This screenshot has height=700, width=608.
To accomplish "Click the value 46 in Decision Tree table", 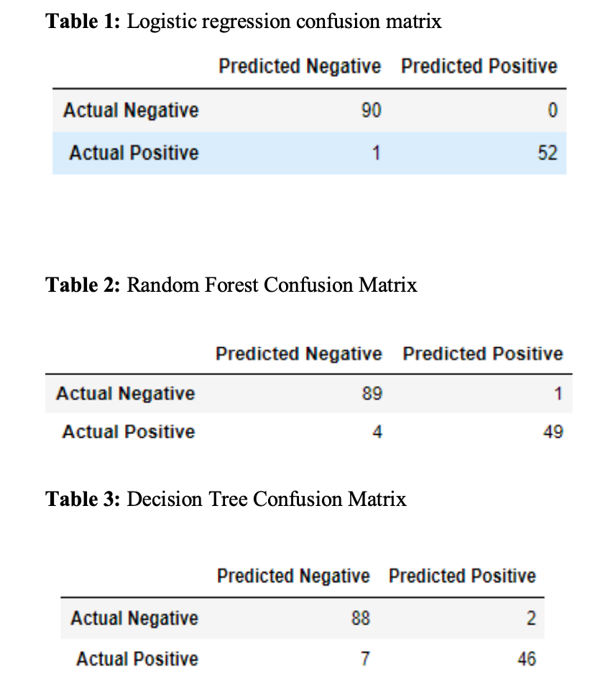I will click(x=527, y=659).
